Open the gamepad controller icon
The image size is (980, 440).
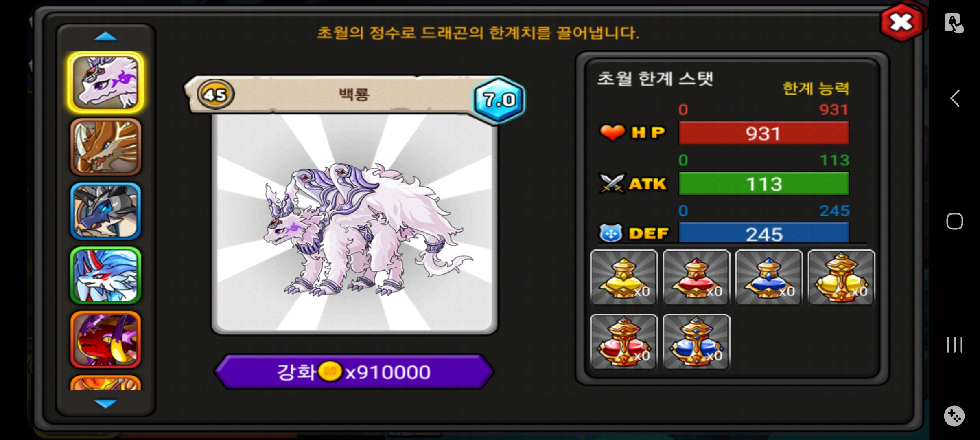[x=954, y=416]
